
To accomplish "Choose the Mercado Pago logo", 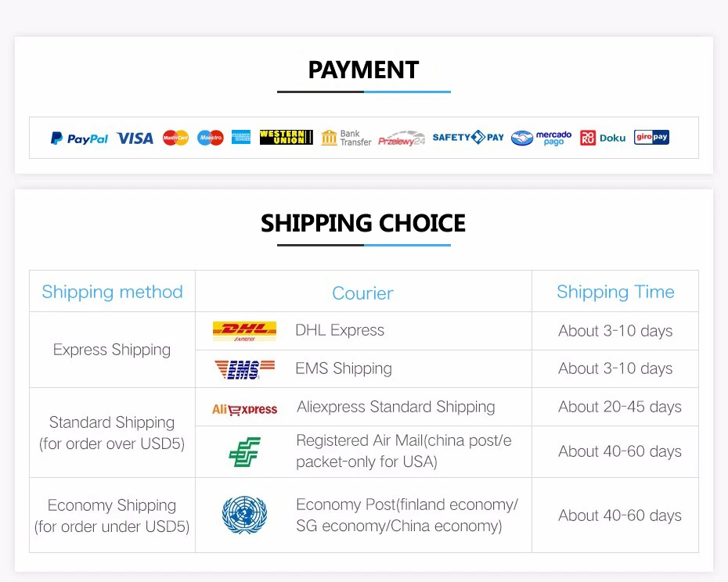I will pos(542,138).
